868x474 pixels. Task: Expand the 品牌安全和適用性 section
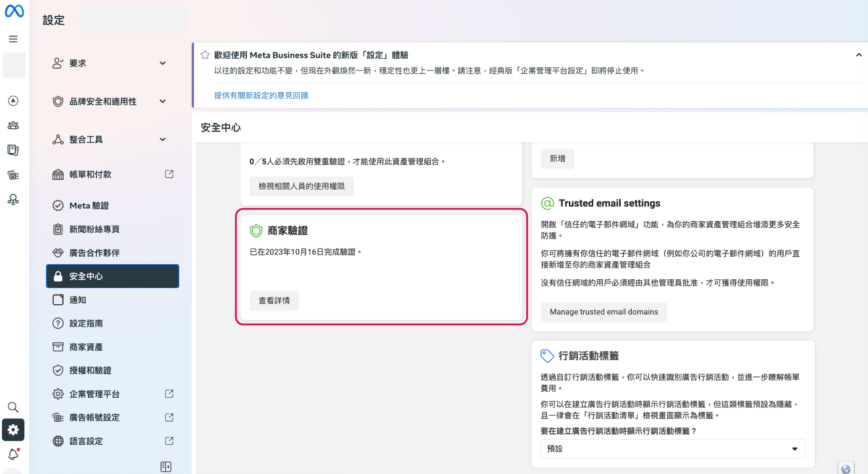[163, 101]
